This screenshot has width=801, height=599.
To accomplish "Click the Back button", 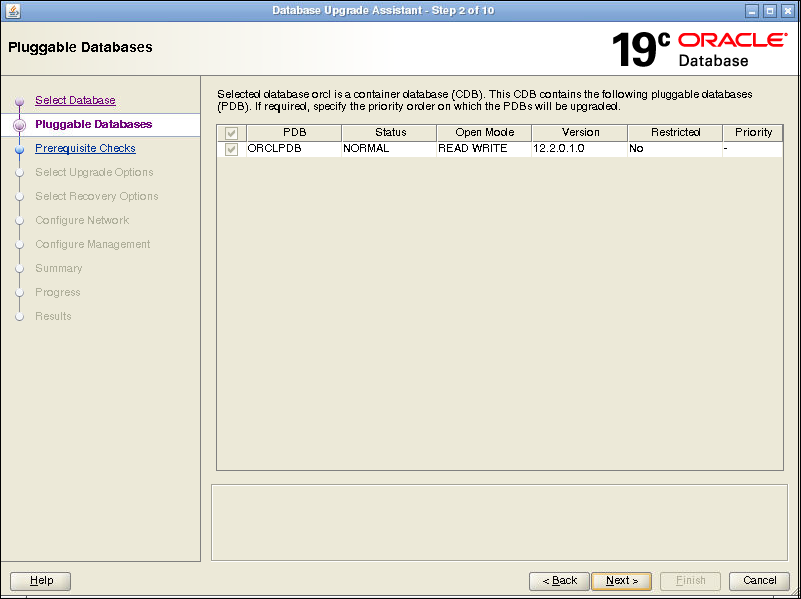I will click(559, 580).
